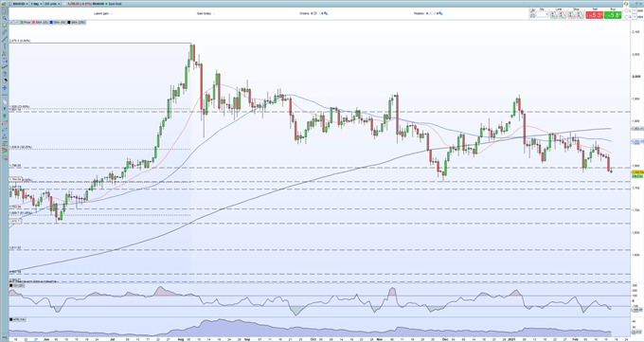The image size is (644, 342).
Task: Click the blue SMA (50) color swatch
Action: [51, 22]
